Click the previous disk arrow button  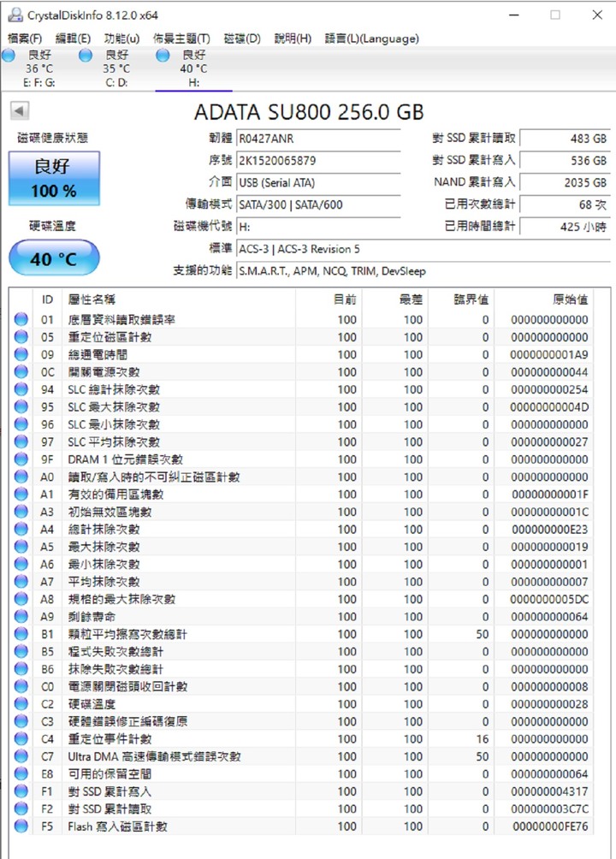pos(19,111)
